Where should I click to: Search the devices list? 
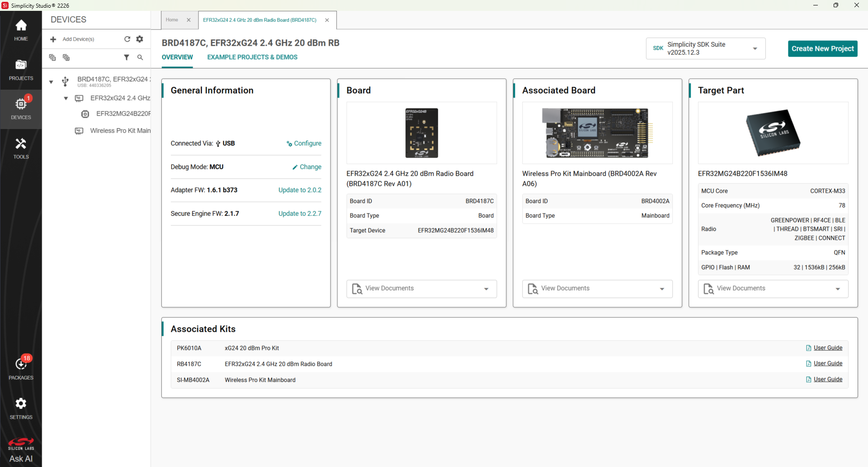point(140,57)
